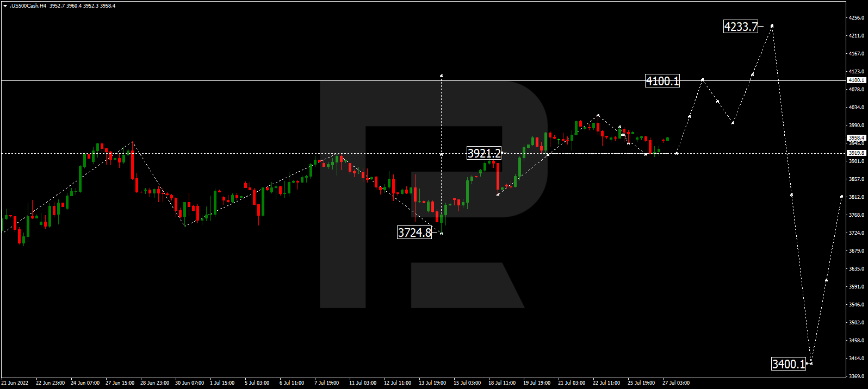Screen dimensions: 868x389
Task: Click the arrow marker at the 3724.8 low
Action: click(x=441, y=233)
